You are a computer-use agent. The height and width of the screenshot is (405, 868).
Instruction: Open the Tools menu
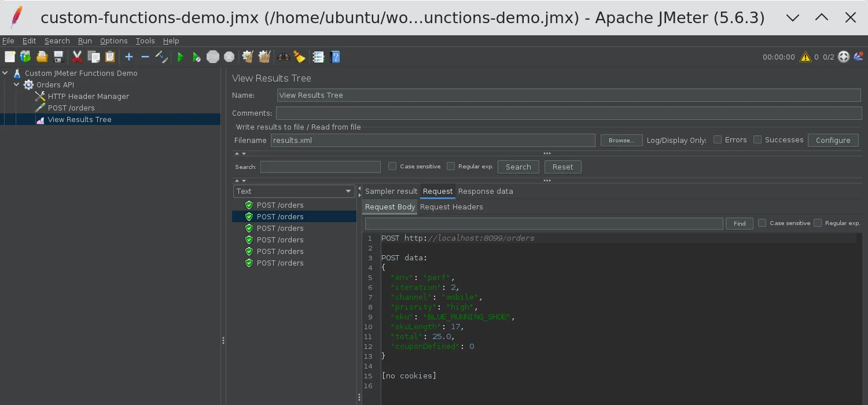click(x=145, y=41)
